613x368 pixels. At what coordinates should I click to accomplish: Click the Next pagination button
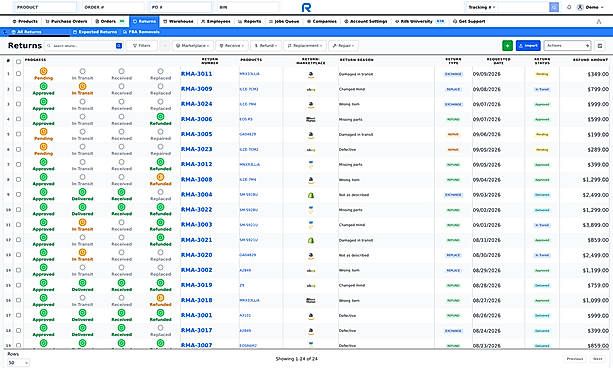click(x=598, y=359)
